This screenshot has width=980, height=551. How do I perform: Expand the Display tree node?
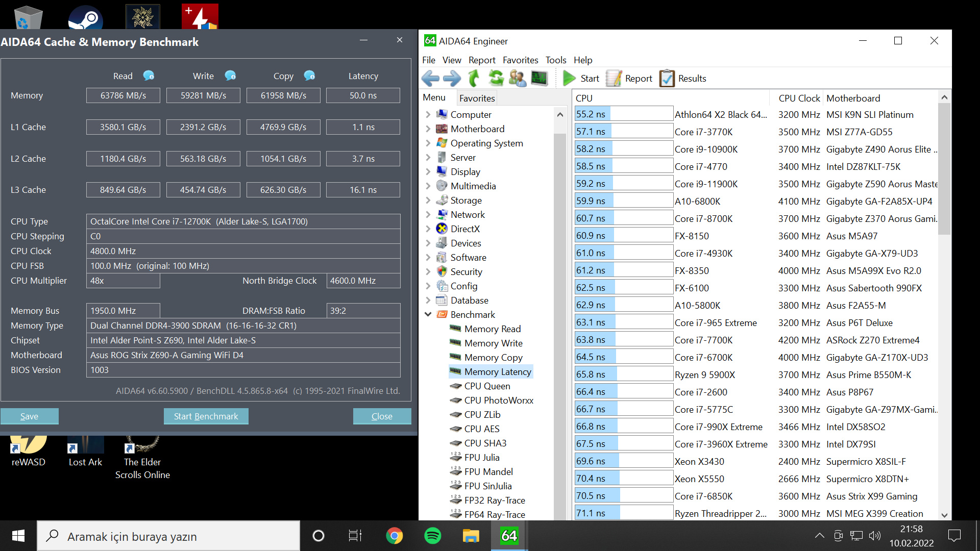pyautogui.click(x=428, y=172)
